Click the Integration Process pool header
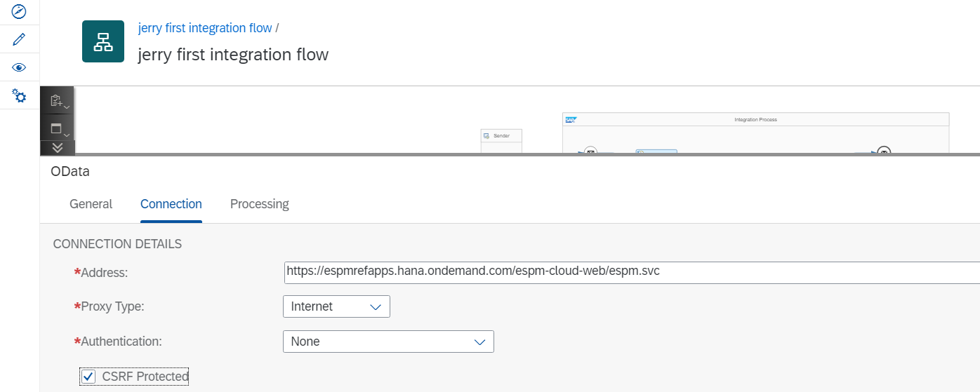The width and height of the screenshot is (980, 392). (755, 120)
